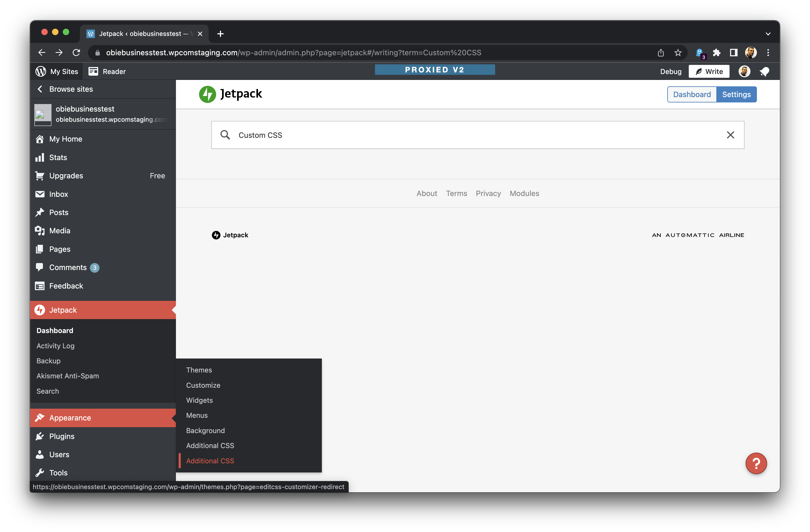This screenshot has width=810, height=532.
Task: Click the Write button
Action: pyautogui.click(x=709, y=71)
